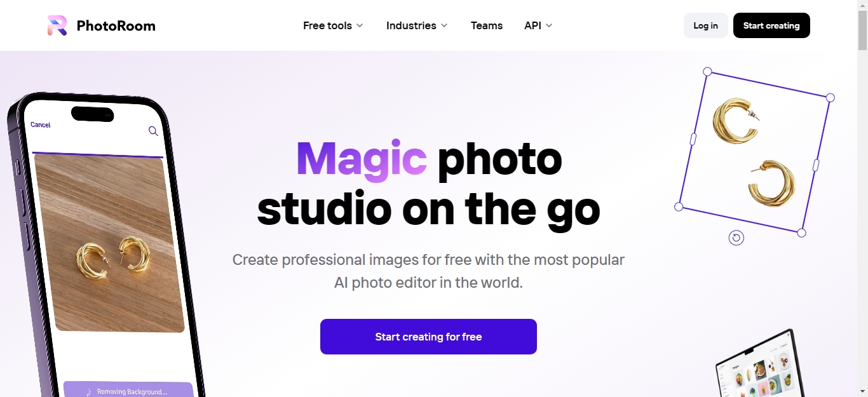Expand the Industries dropdown menu
The image size is (868, 397).
(417, 25)
